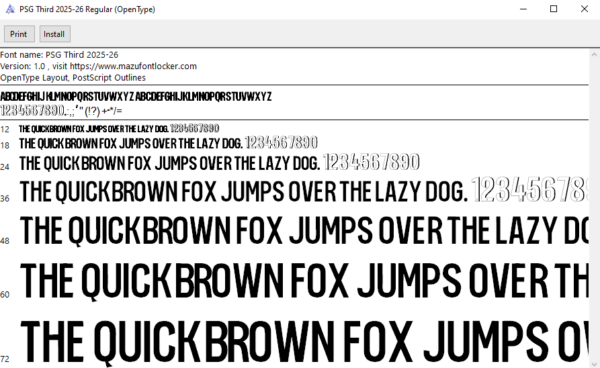Click the 48-point pangram sample
This screenshot has width=600, height=368.
(x=304, y=231)
